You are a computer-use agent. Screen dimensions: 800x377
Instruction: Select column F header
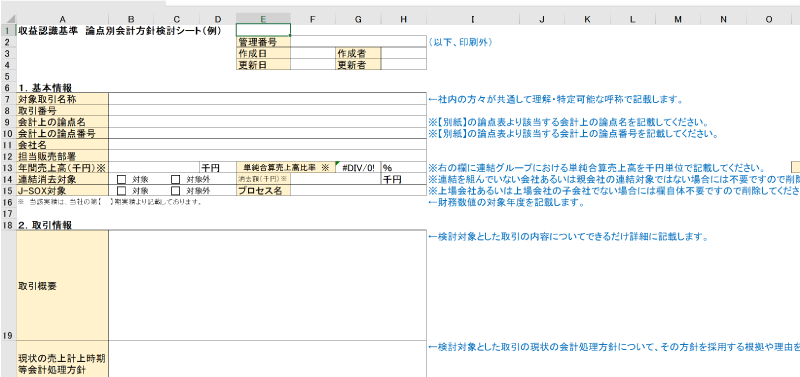point(313,19)
